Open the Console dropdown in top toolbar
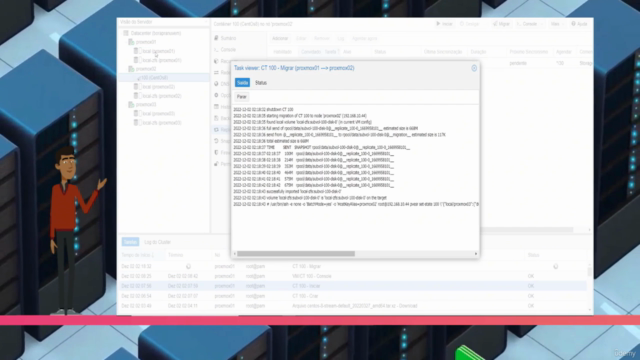Viewport: 640px width, 360px height. (530, 24)
